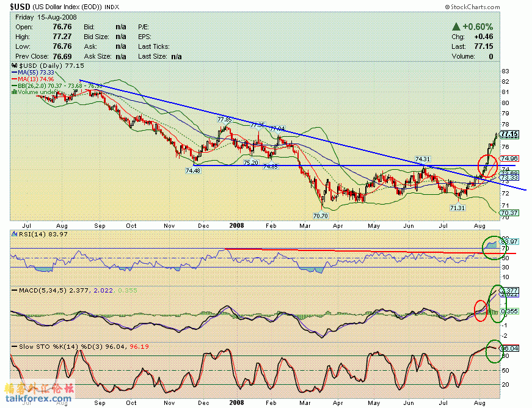The height and width of the screenshot is (408, 532).
Task: Click the bold 2008 label under price chart
Action: (x=236, y=225)
